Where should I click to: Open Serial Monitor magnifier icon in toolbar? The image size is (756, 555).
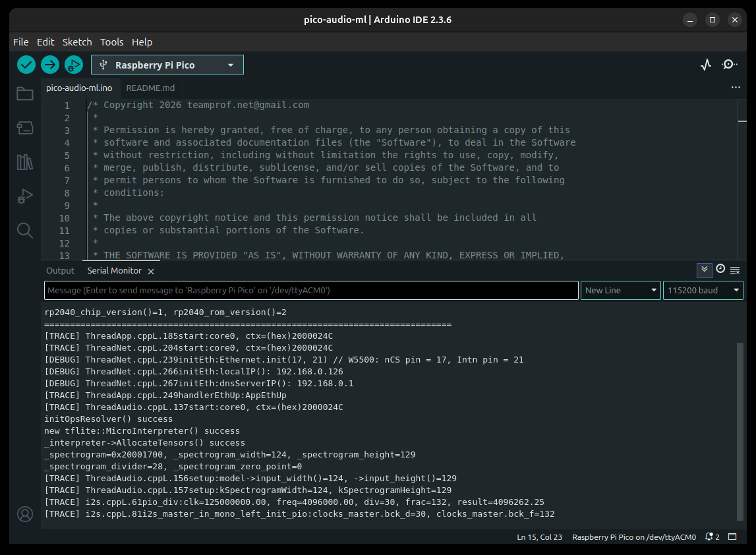tap(730, 65)
